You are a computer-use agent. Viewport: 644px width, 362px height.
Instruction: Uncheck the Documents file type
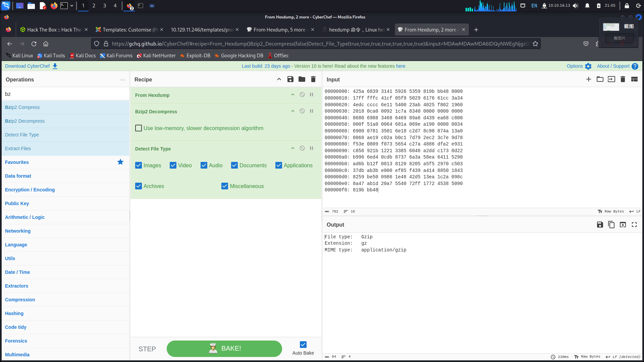(x=234, y=165)
